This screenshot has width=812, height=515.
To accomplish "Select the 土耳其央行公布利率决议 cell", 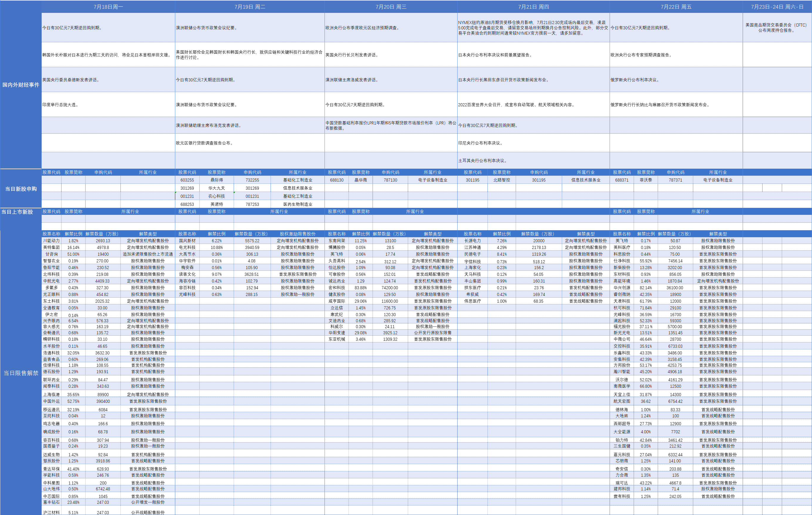I will (534, 160).
